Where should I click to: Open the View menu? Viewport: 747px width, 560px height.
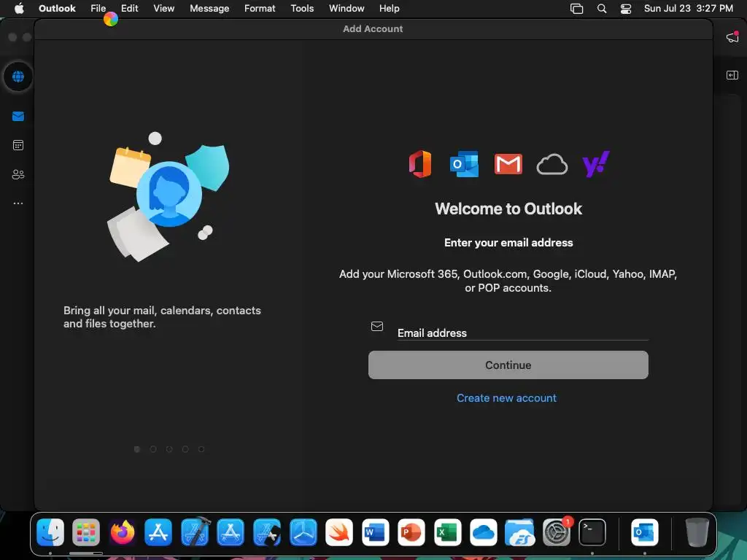[x=164, y=8]
